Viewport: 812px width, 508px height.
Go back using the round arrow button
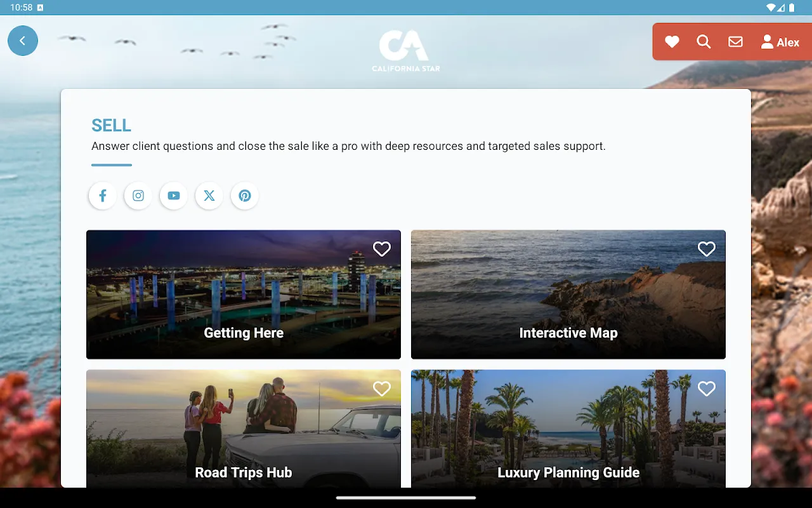tap(23, 41)
